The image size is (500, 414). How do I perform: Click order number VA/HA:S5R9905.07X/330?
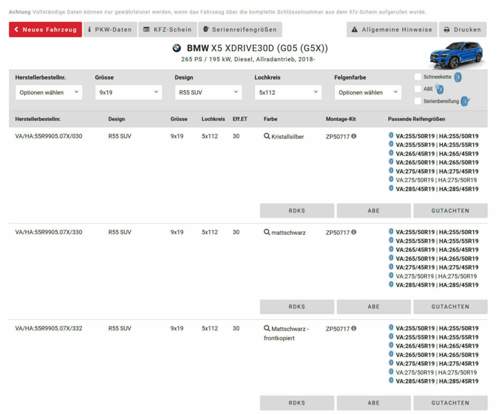(49, 232)
